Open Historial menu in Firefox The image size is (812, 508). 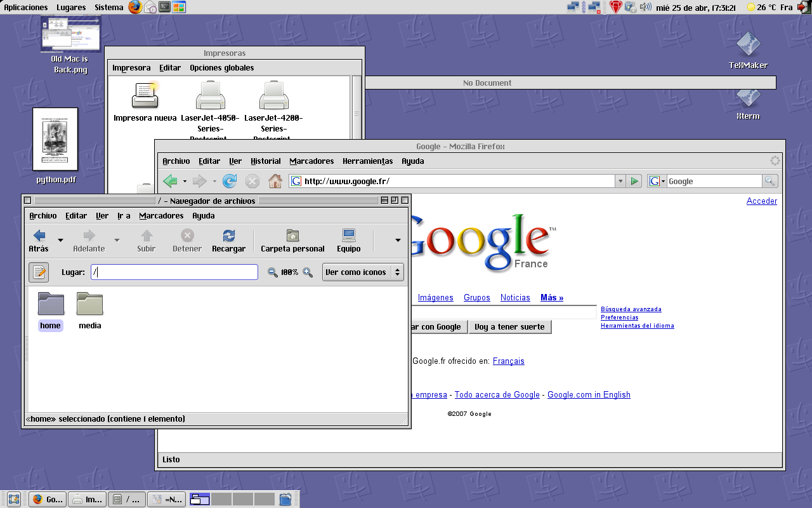point(265,161)
